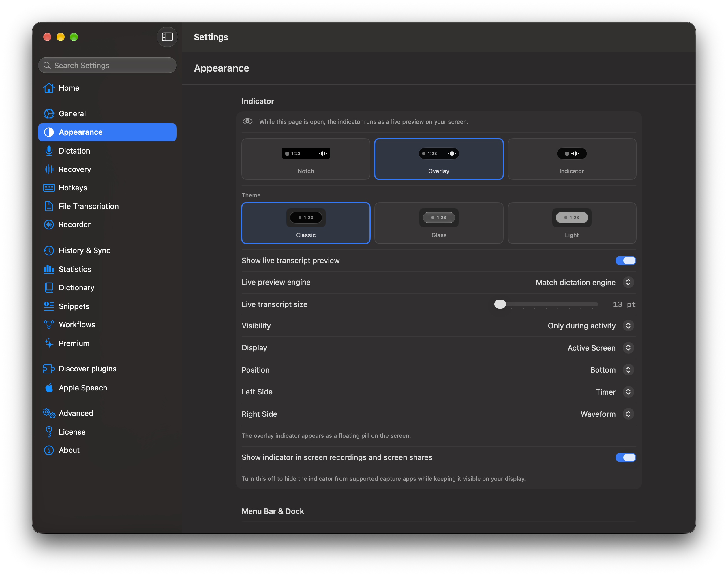This screenshot has width=728, height=576.
Task: Click the Premium sparkle icon
Action: pyautogui.click(x=49, y=343)
